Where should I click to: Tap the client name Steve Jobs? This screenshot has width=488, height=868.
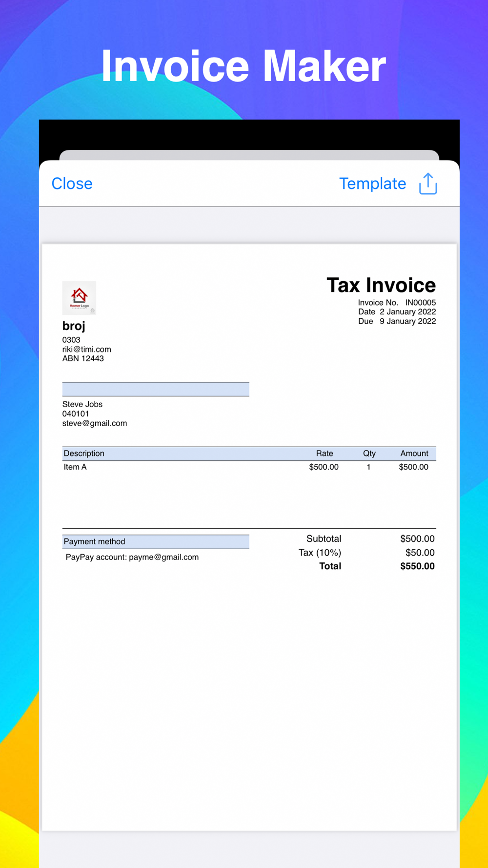pos(82,404)
